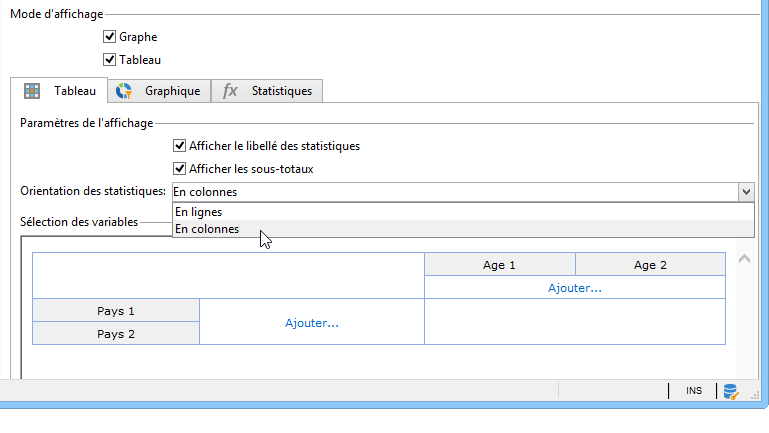The width and height of the screenshot is (769, 433).
Task: Choose En colonnes in the dropdown list
Action: (x=207, y=229)
